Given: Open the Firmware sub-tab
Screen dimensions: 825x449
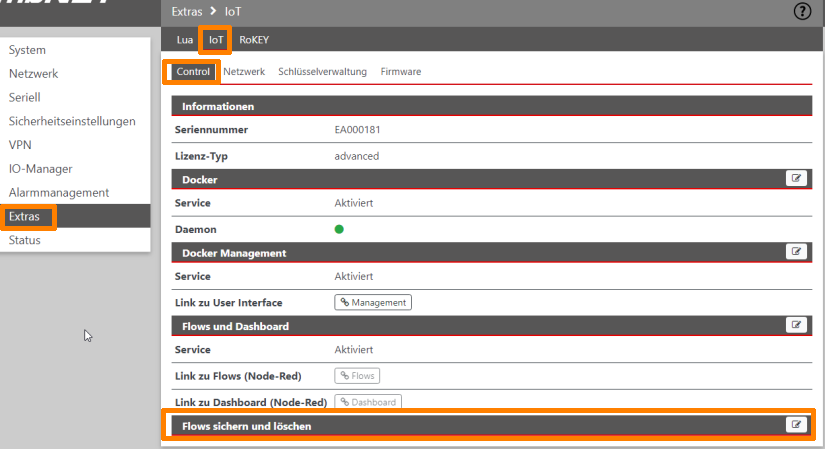Looking at the screenshot, I should (400, 72).
